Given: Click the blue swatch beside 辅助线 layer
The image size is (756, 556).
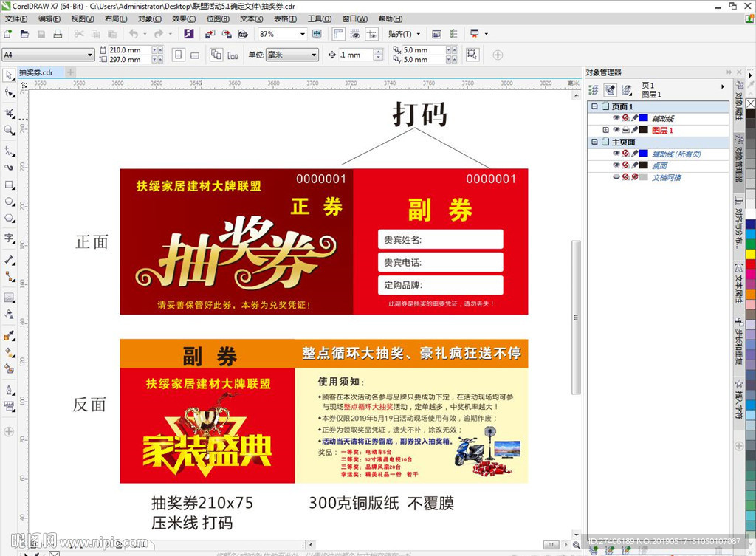Looking at the screenshot, I should point(643,117).
